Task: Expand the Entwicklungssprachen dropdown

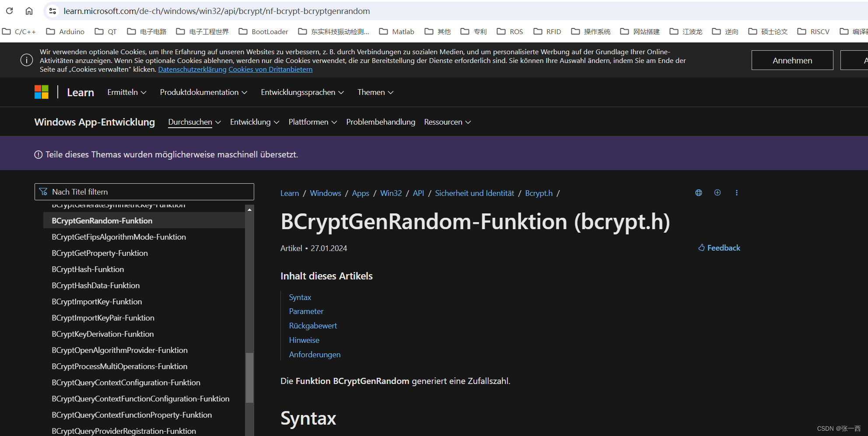Action: point(302,92)
